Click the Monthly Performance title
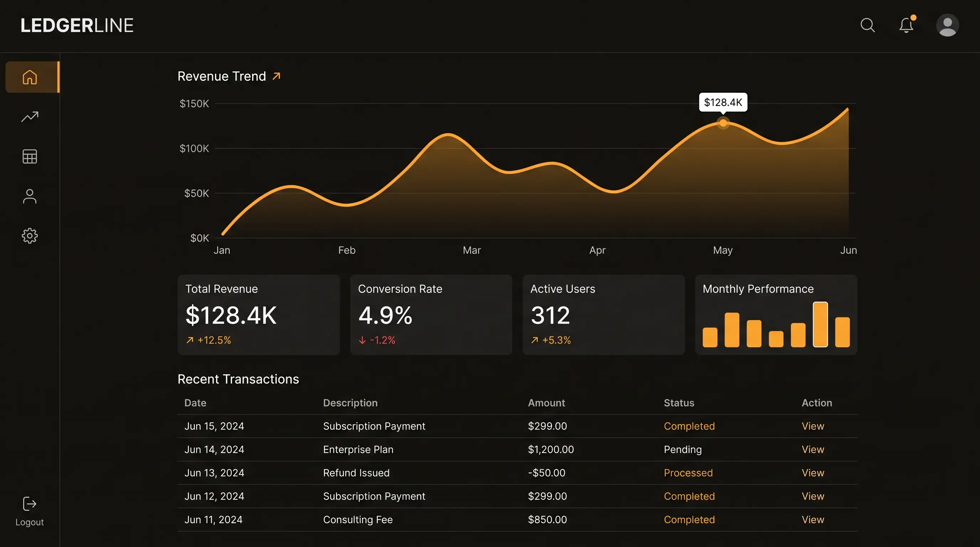This screenshot has height=547, width=980. click(758, 289)
